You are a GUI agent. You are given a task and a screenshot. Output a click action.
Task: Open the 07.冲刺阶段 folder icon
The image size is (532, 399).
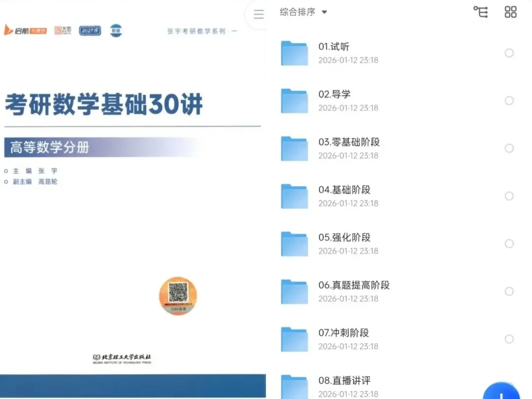click(294, 339)
